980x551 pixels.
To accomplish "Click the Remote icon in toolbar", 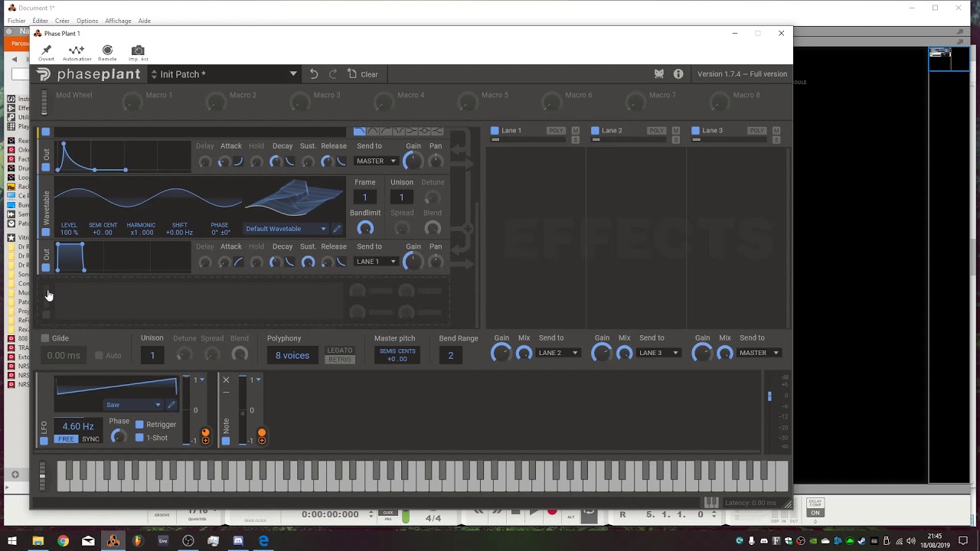I will 107,50.
